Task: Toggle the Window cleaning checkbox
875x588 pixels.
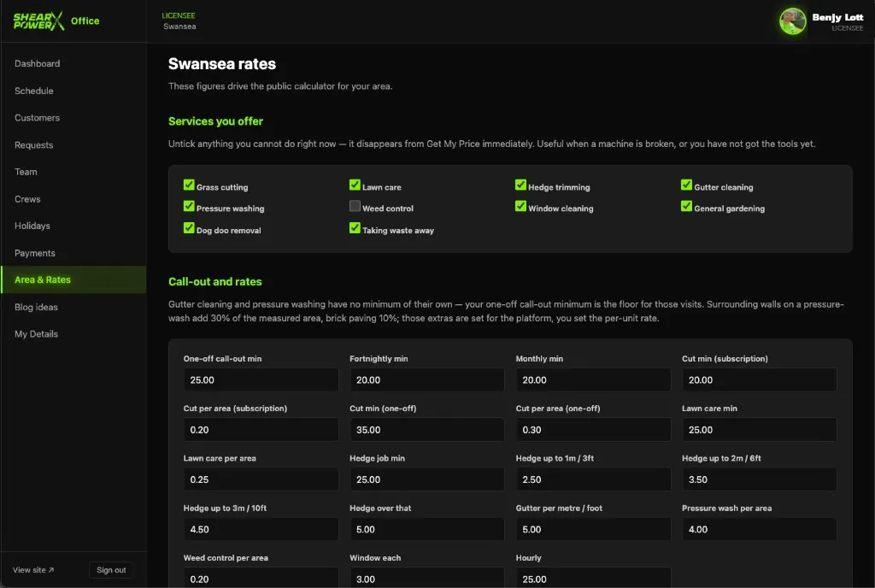Action: pyautogui.click(x=520, y=207)
